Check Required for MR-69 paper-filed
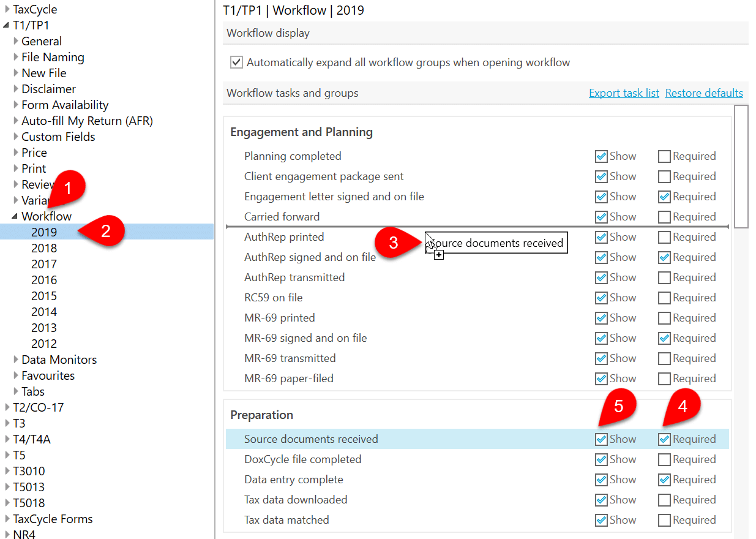 point(664,379)
